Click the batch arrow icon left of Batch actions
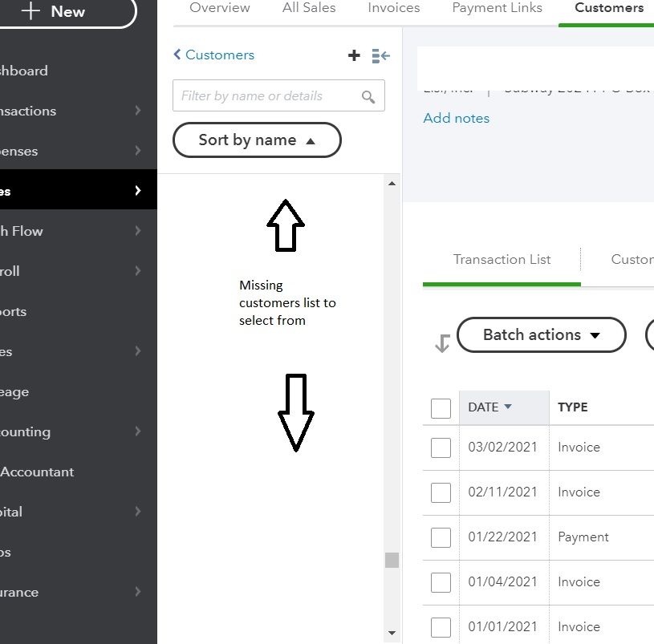This screenshot has width=654, height=644. click(x=441, y=343)
